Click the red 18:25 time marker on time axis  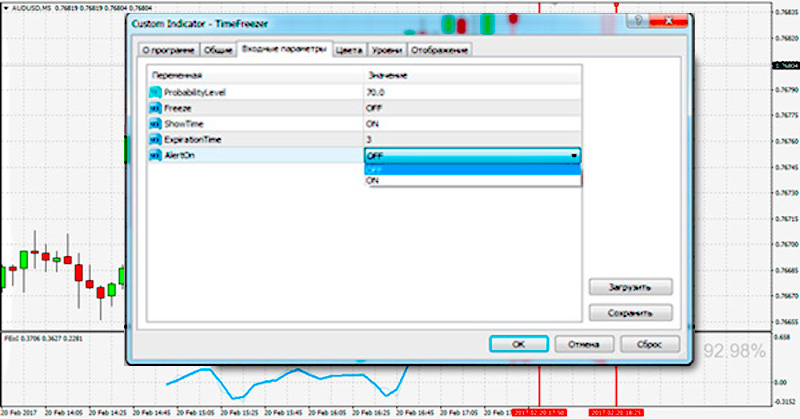pos(616,412)
